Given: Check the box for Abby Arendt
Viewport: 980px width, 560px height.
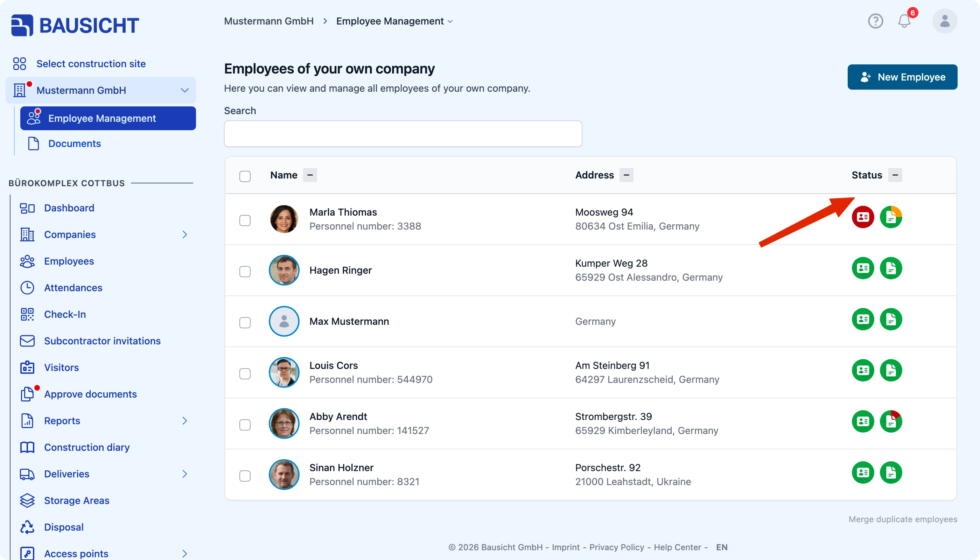Looking at the screenshot, I should click(x=245, y=425).
